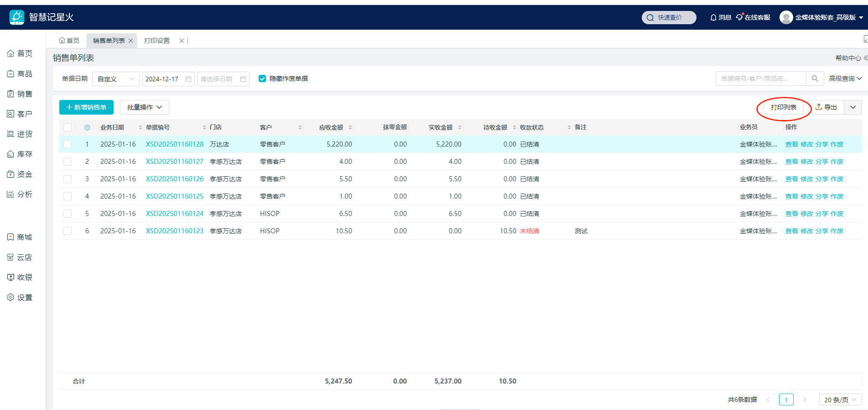Close the 销售单列表 tab
This screenshot has width=868, height=410.
tap(130, 41)
